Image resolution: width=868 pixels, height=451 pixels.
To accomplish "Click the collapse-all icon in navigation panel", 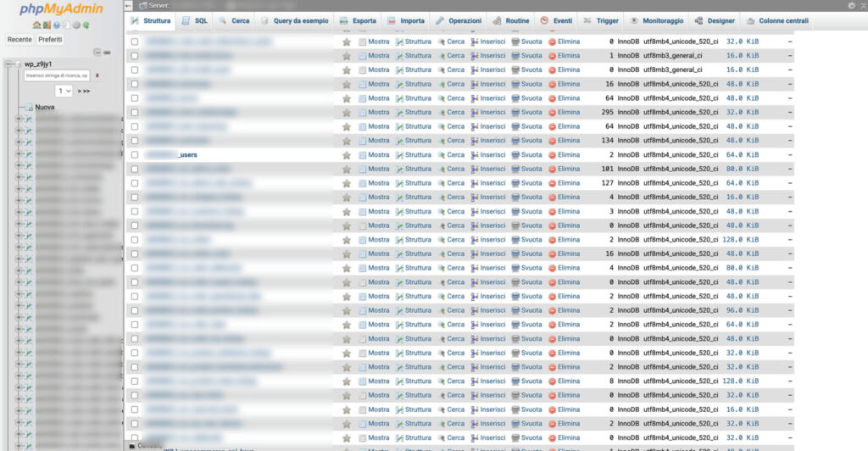I will (97, 53).
